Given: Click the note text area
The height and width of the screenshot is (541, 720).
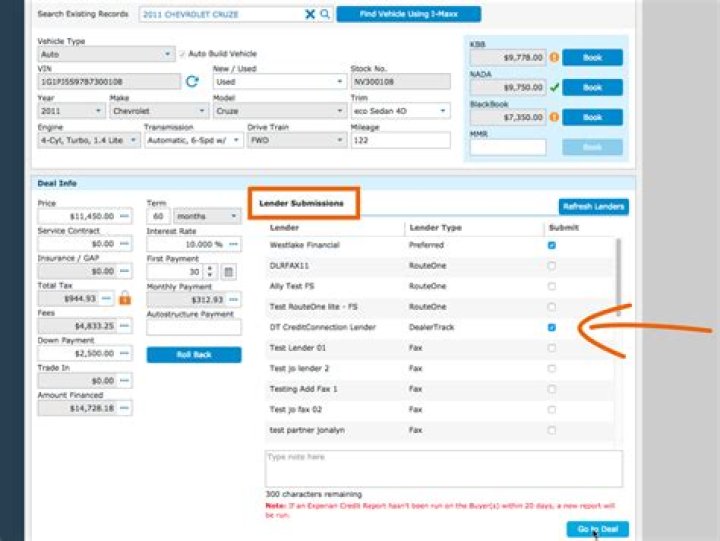Looking at the screenshot, I should 444,468.
